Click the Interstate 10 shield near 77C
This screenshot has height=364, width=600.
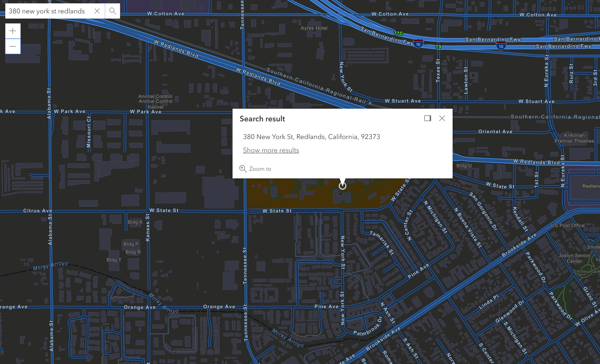[418, 44]
